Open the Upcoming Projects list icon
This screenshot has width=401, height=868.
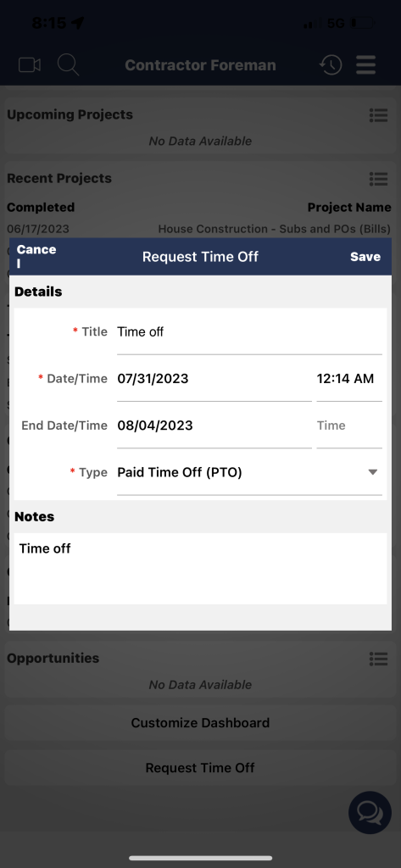(x=378, y=115)
